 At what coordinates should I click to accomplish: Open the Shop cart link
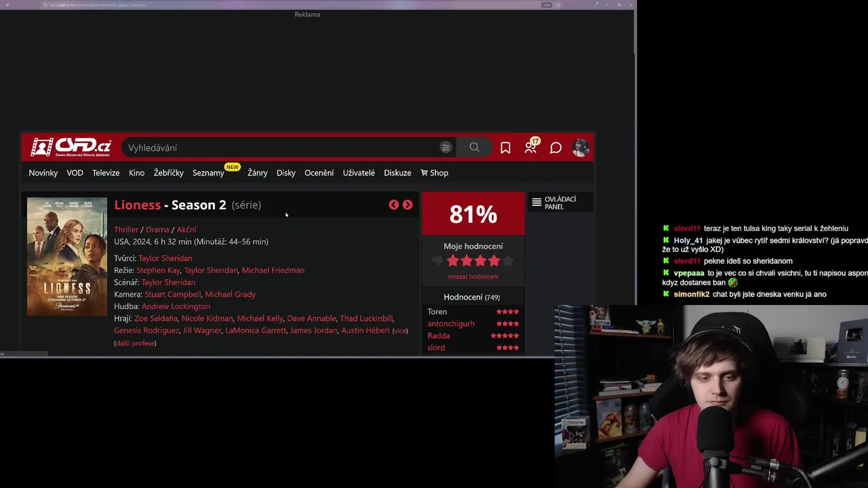coord(435,173)
